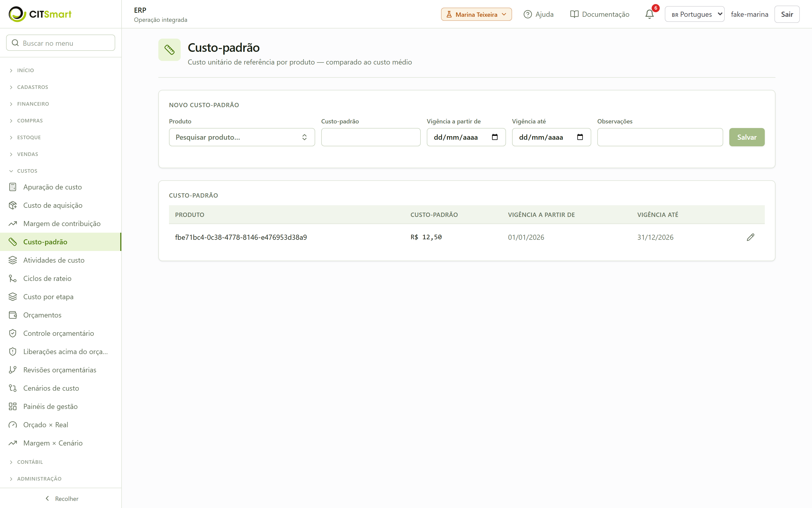Open the Documentação link
Image resolution: width=812 pixels, height=508 pixels.
600,14
